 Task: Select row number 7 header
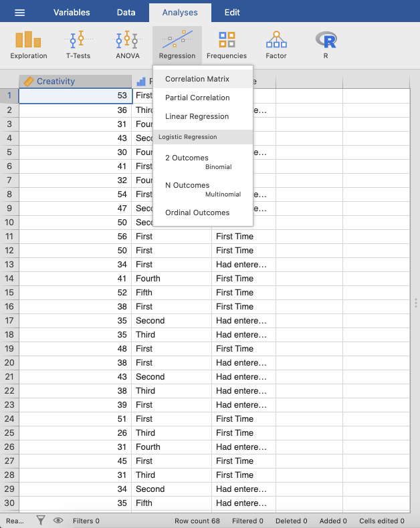tap(9, 180)
